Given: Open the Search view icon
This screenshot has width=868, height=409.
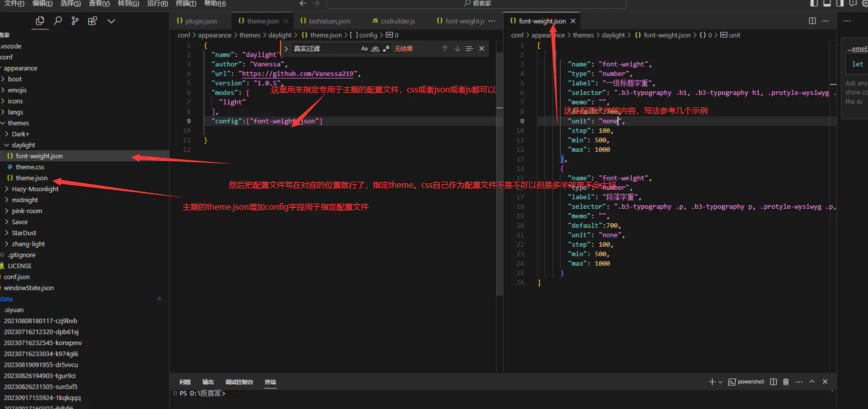Looking at the screenshot, I should (58, 21).
